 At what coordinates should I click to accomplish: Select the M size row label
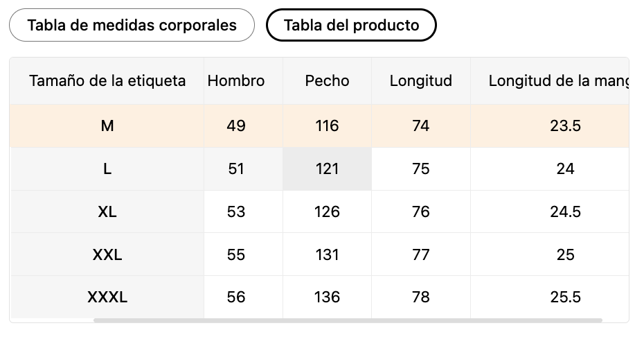point(107,126)
